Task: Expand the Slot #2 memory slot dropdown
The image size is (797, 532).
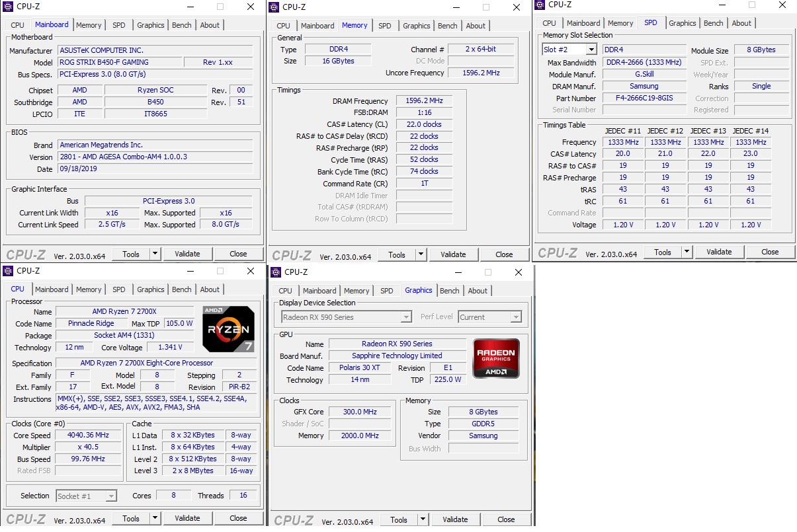Action: tap(591, 50)
